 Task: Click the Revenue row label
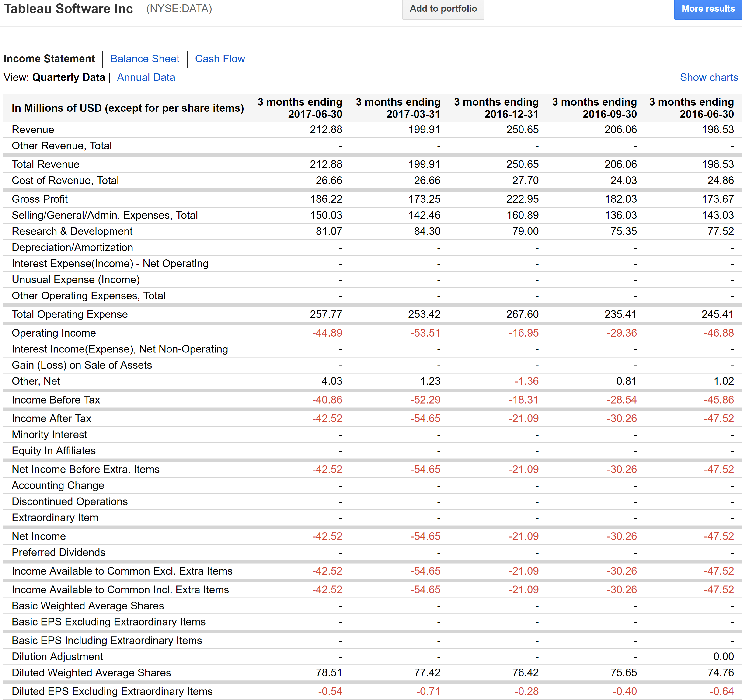click(33, 130)
